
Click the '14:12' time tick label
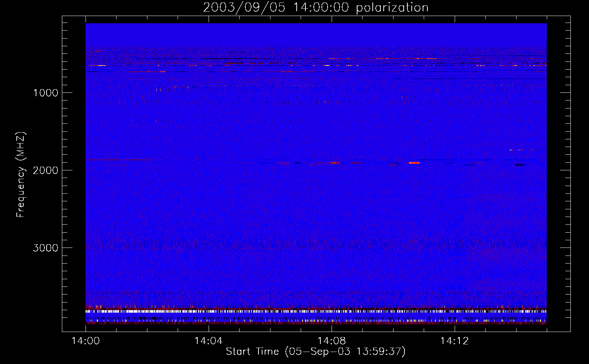[x=454, y=341]
